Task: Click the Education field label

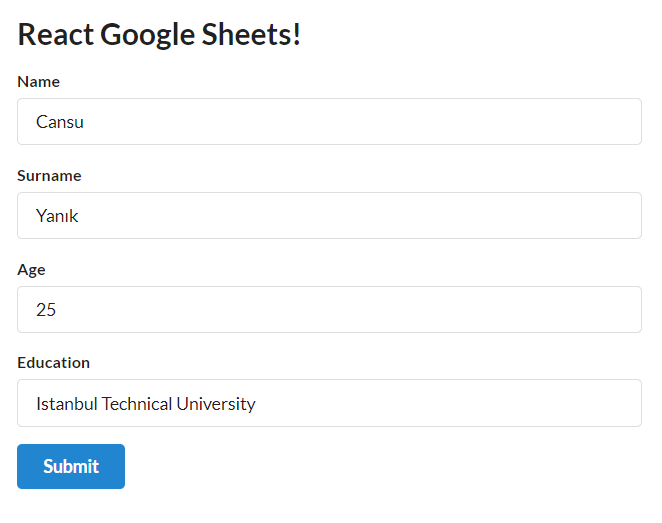Action: click(x=53, y=363)
